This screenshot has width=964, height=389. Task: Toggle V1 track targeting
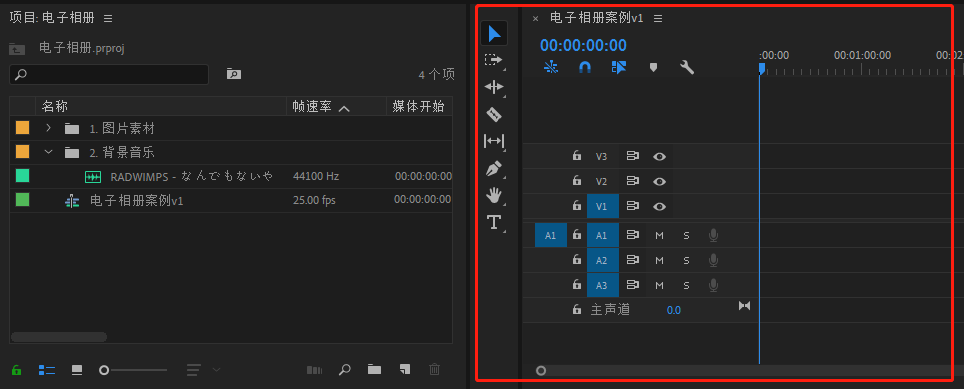click(602, 206)
